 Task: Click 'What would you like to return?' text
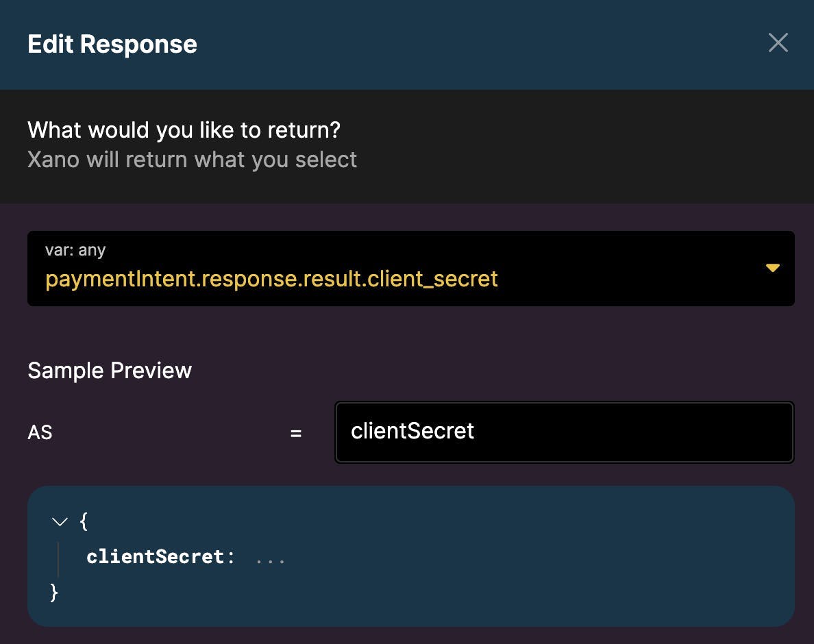pyautogui.click(x=184, y=129)
